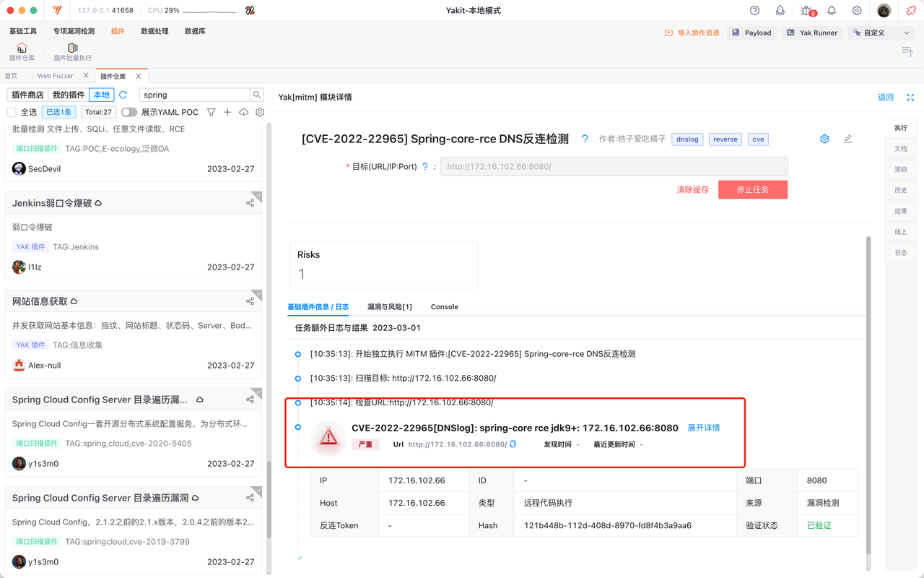Open the bug icon with badge 6
This screenshot has height=578, width=924.
807,11
